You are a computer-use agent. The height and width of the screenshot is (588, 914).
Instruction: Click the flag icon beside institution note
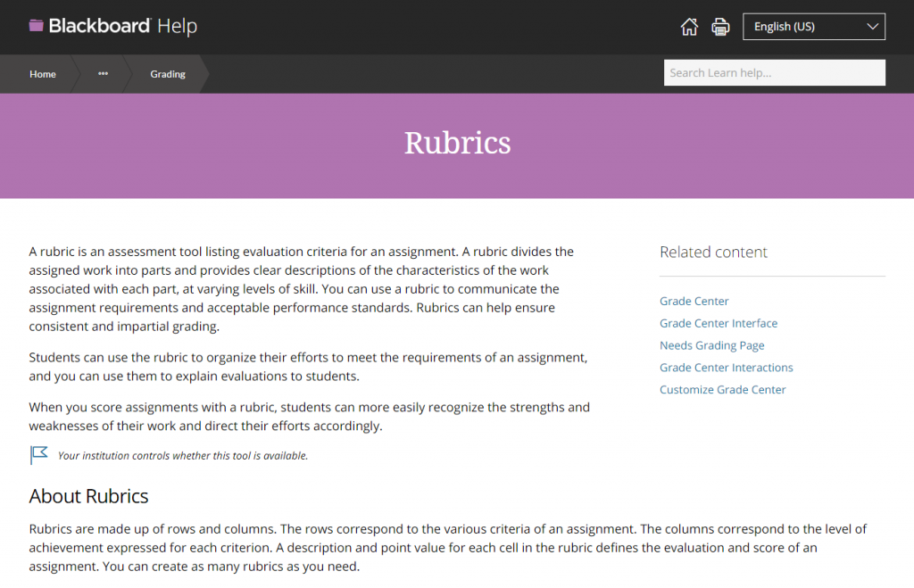click(38, 455)
